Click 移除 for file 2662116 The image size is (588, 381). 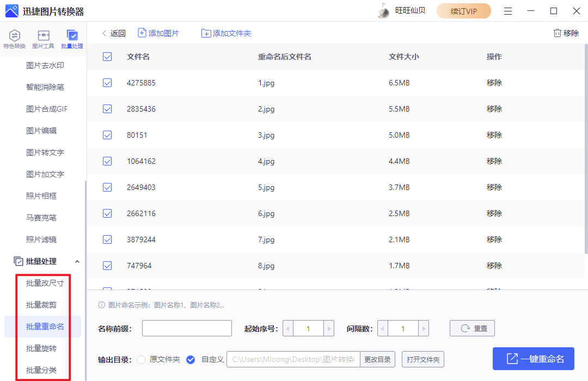[494, 213]
